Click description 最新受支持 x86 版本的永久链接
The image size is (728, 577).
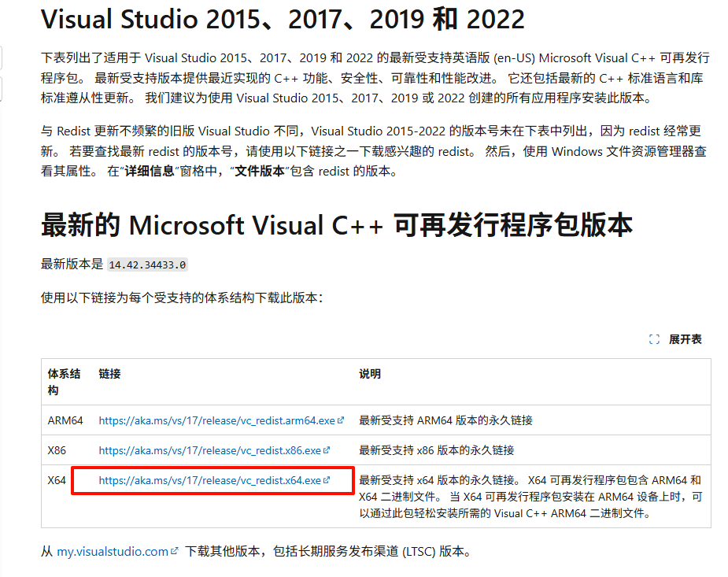pos(437,450)
